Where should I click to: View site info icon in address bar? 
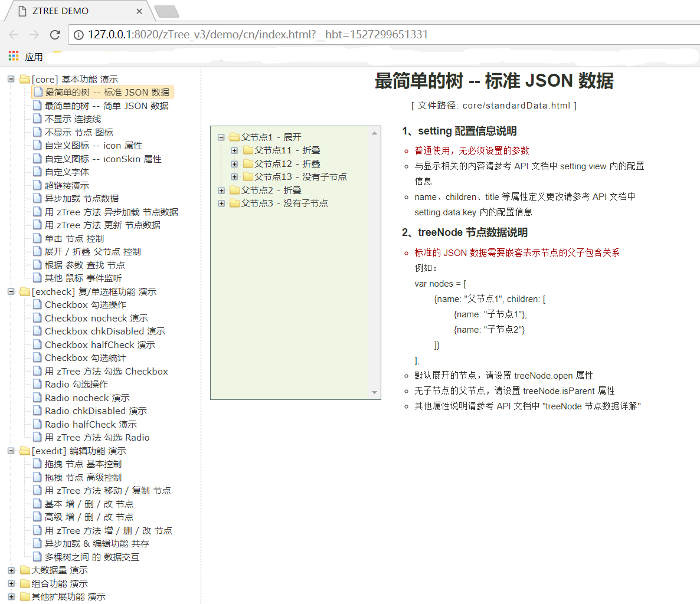pyautogui.click(x=78, y=35)
